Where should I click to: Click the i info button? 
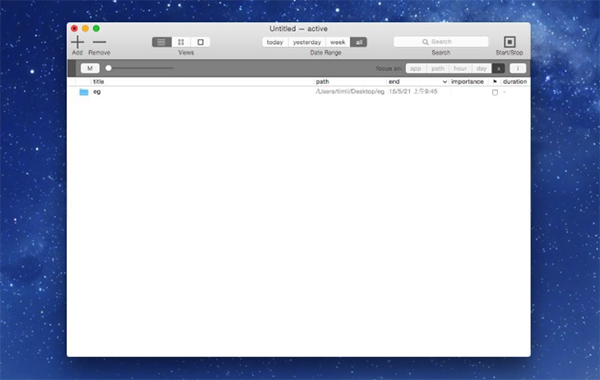click(x=518, y=68)
